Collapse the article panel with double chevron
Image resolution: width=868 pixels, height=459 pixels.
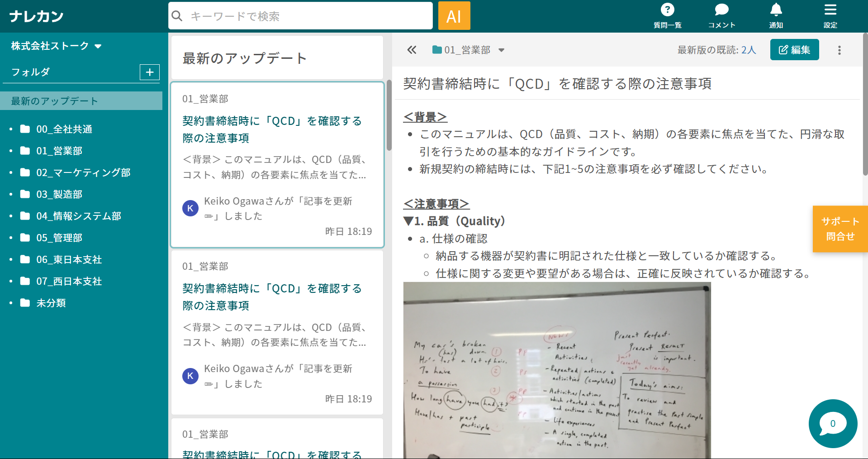click(412, 50)
